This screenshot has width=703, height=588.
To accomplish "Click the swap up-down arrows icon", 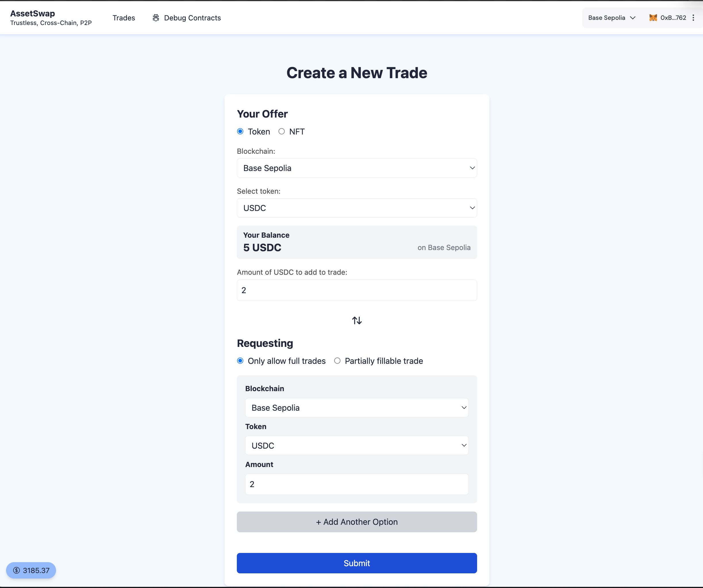I will tap(357, 320).
